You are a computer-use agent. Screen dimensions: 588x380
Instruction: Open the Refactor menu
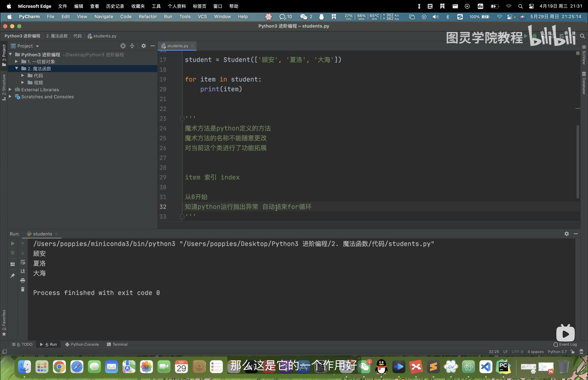click(148, 16)
